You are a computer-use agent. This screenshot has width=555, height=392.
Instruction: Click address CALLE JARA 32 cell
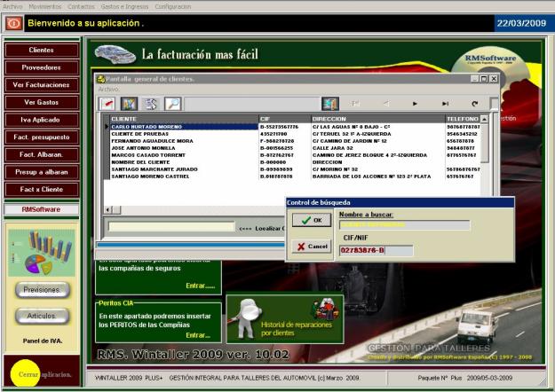click(333, 148)
